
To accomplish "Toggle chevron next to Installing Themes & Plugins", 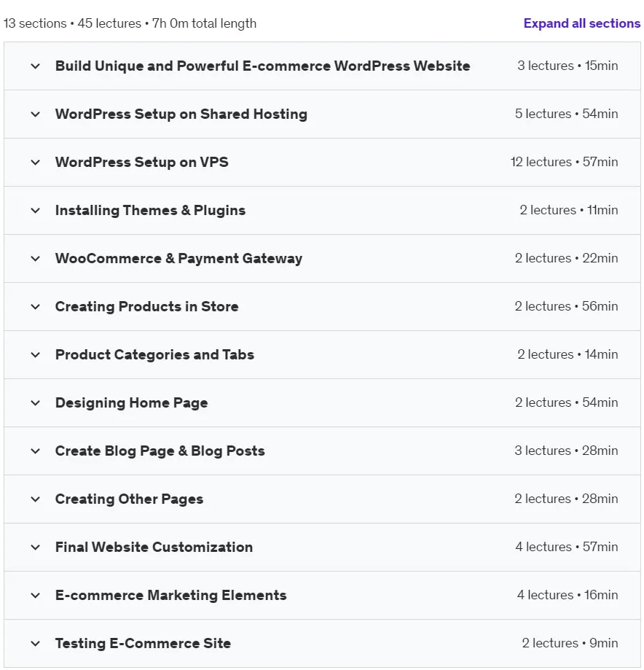I will pyautogui.click(x=36, y=210).
